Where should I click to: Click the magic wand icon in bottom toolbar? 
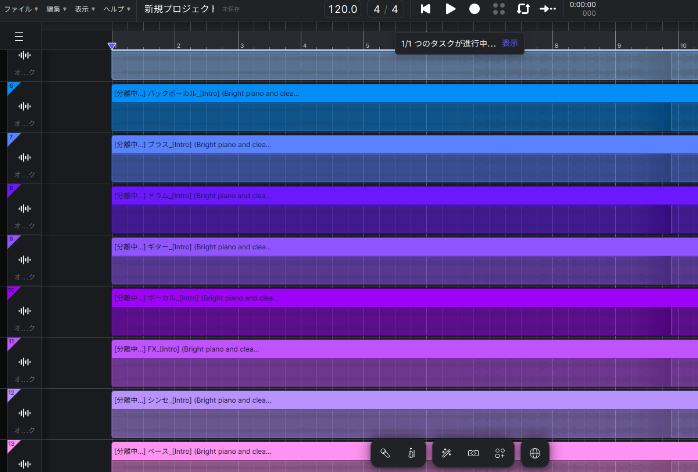point(447,454)
